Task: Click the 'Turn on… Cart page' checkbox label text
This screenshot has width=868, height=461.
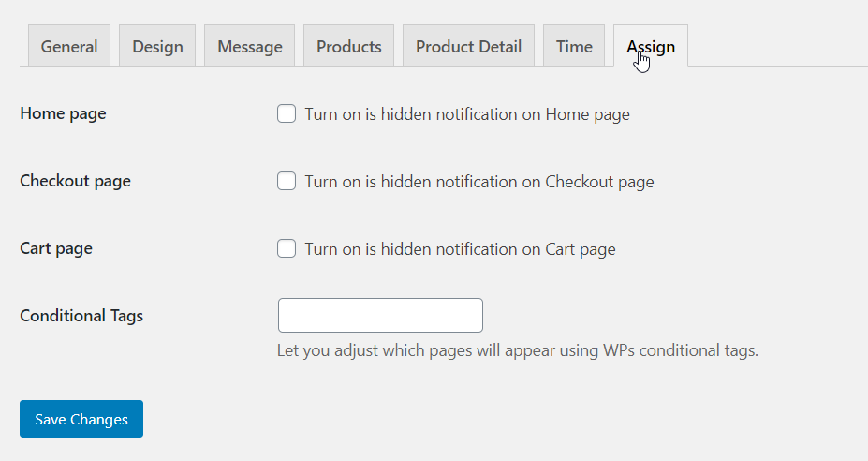Action: tap(460, 249)
